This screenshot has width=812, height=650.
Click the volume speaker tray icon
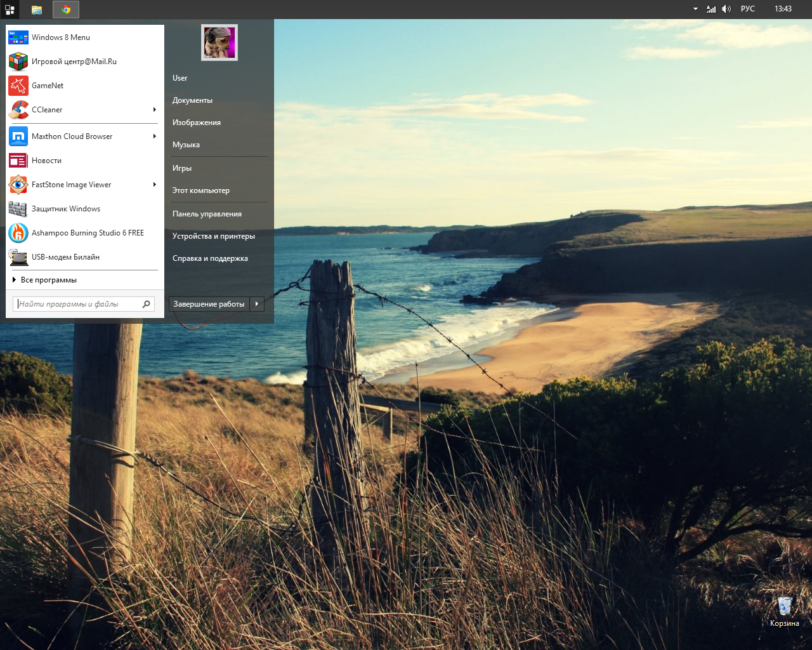pyautogui.click(x=726, y=9)
